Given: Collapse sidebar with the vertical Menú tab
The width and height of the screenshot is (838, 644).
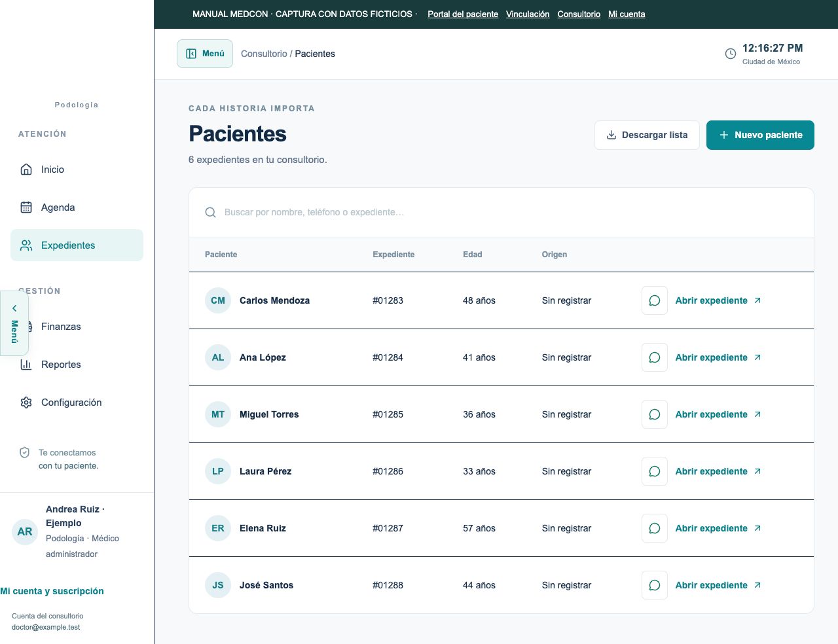Looking at the screenshot, I should [x=14, y=323].
